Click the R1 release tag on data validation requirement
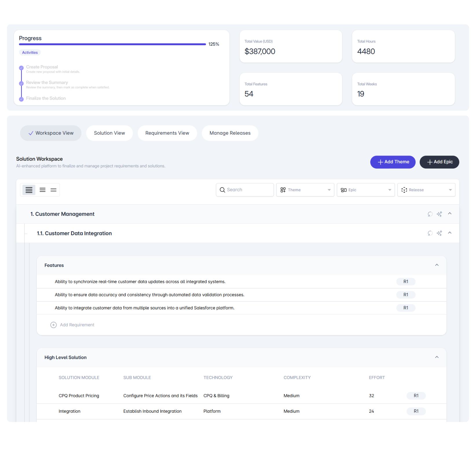Viewport: 476px width, 453px height. pyautogui.click(x=406, y=295)
